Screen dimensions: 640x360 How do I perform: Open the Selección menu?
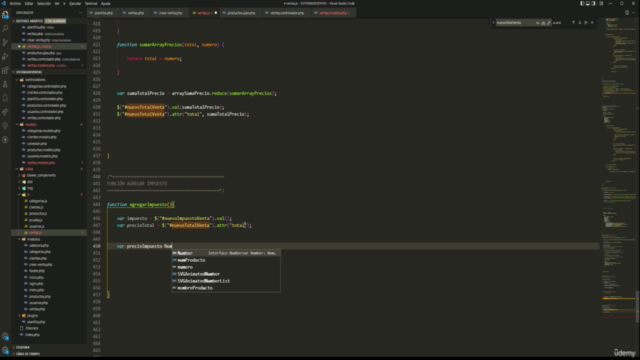click(x=44, y=3)
